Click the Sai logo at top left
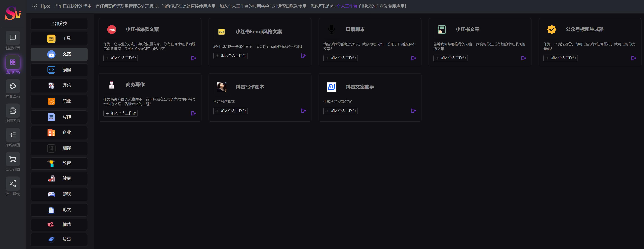 point(13,13)
